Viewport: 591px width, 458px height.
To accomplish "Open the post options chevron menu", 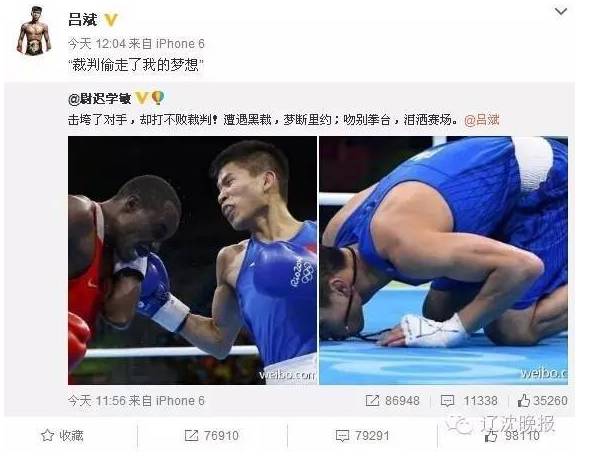I will [561, 12].
